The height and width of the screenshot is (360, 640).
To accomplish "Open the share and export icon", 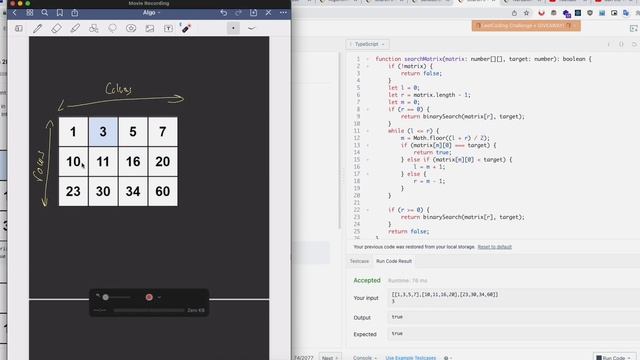I will [75, 13].
